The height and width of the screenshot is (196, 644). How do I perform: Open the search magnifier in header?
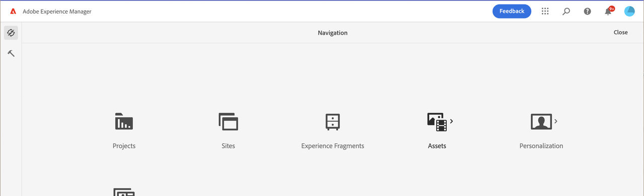point(566,11)
